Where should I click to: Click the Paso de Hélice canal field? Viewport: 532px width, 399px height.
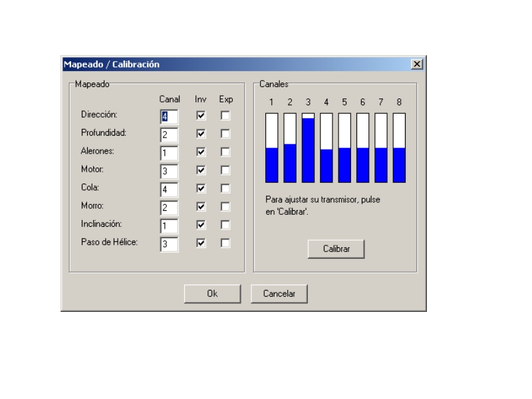coord(169,244)
